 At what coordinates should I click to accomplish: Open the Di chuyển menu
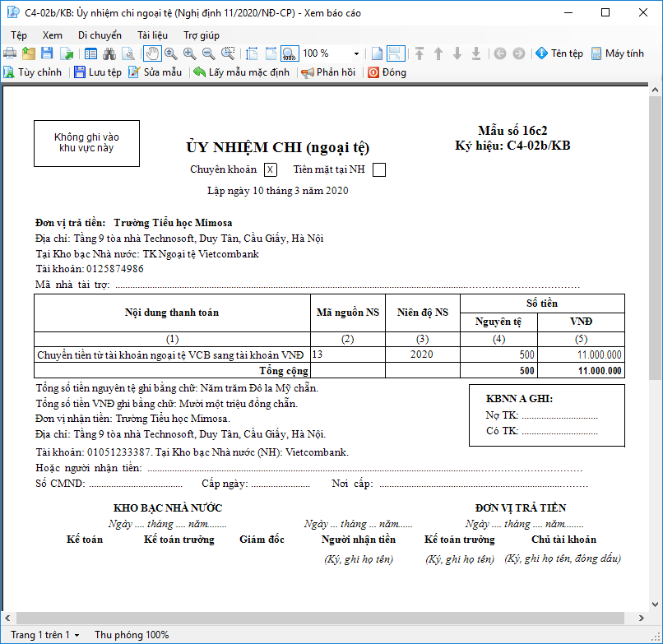coord(100,35)
